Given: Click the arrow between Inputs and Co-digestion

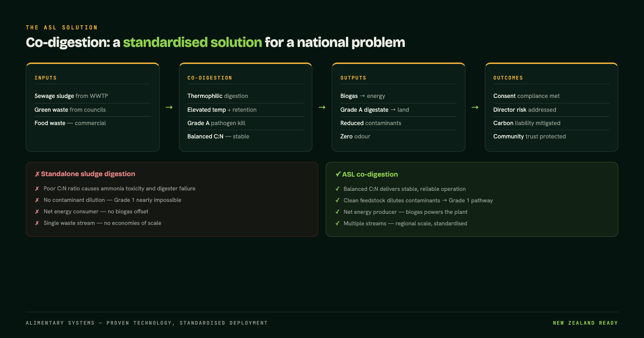Looking at the screenshot, I should (169, 107).
